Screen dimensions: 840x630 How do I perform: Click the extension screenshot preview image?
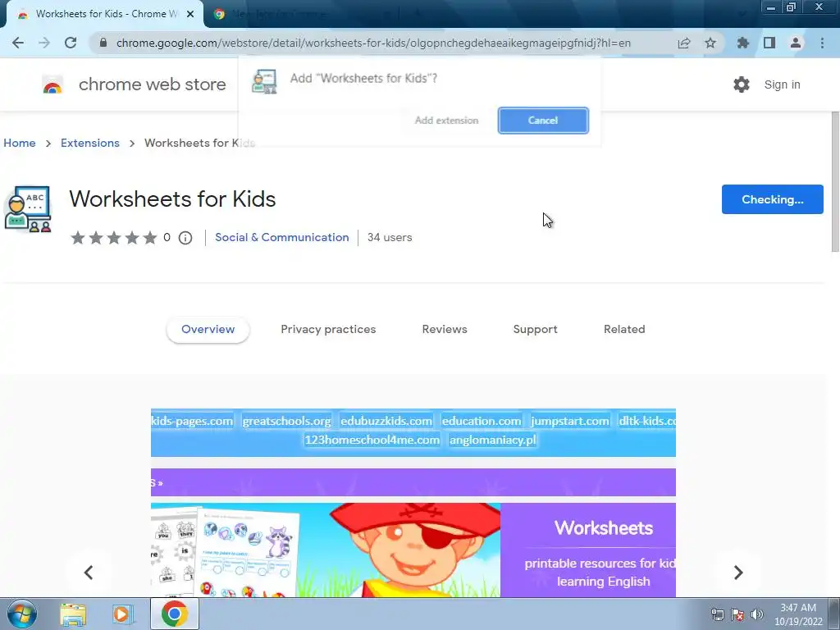(x=413, y=503)
